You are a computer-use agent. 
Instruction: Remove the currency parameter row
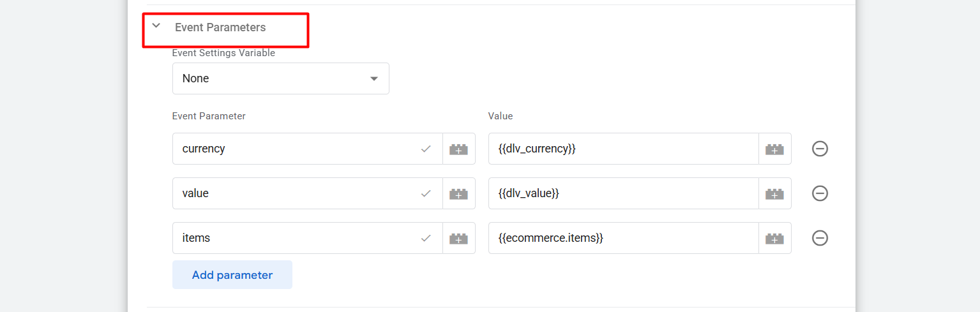coord(820,149)
